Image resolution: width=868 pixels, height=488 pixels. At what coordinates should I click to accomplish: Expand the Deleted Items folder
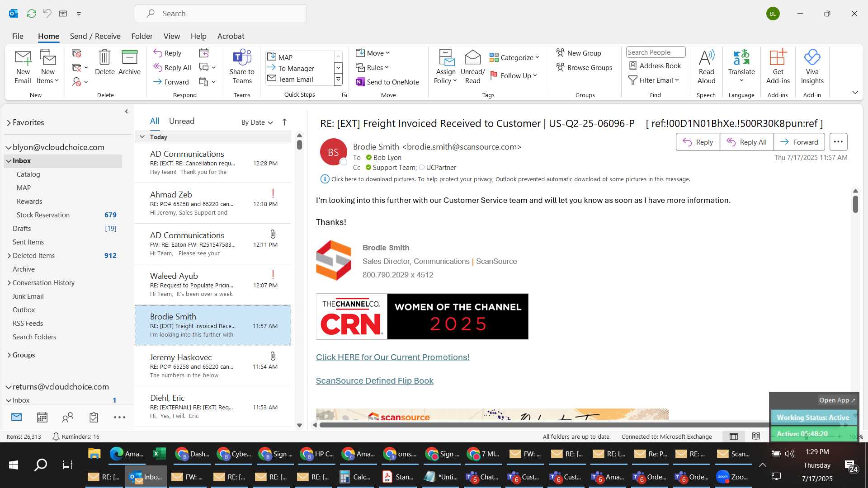click(9, 255)
